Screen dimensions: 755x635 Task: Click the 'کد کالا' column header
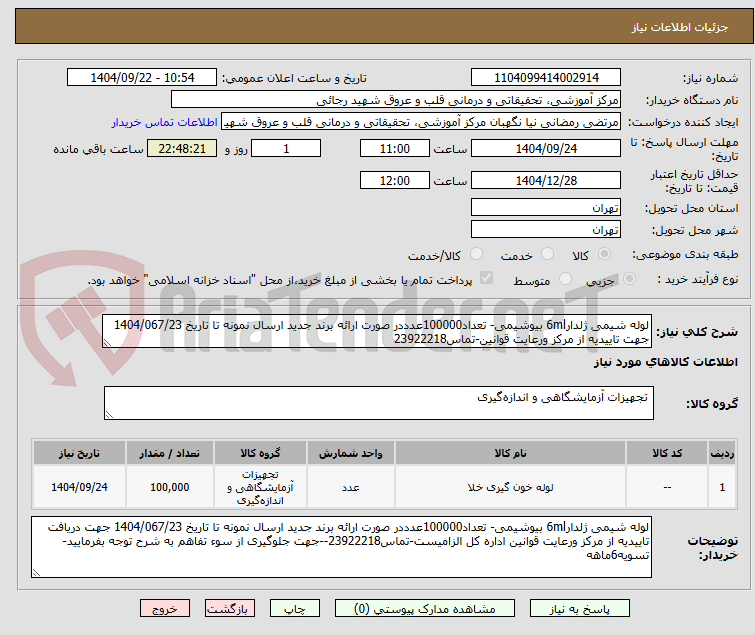667,453
